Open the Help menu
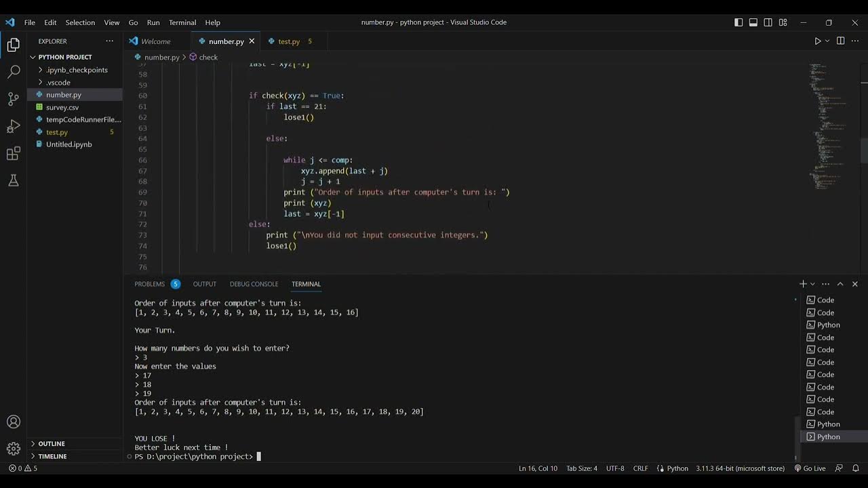The image size is (868, 488). coord(213,22)
